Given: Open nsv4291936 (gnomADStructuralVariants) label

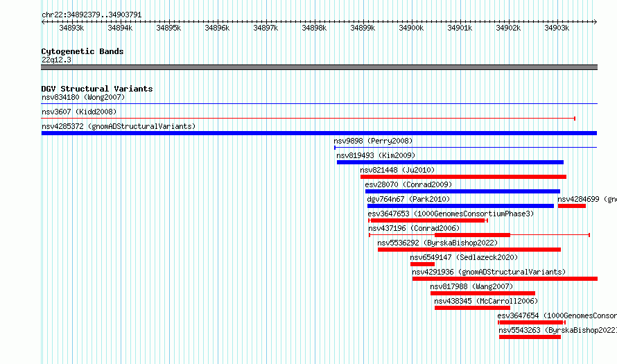Looking at the screenshot, I should click(489, 272).
